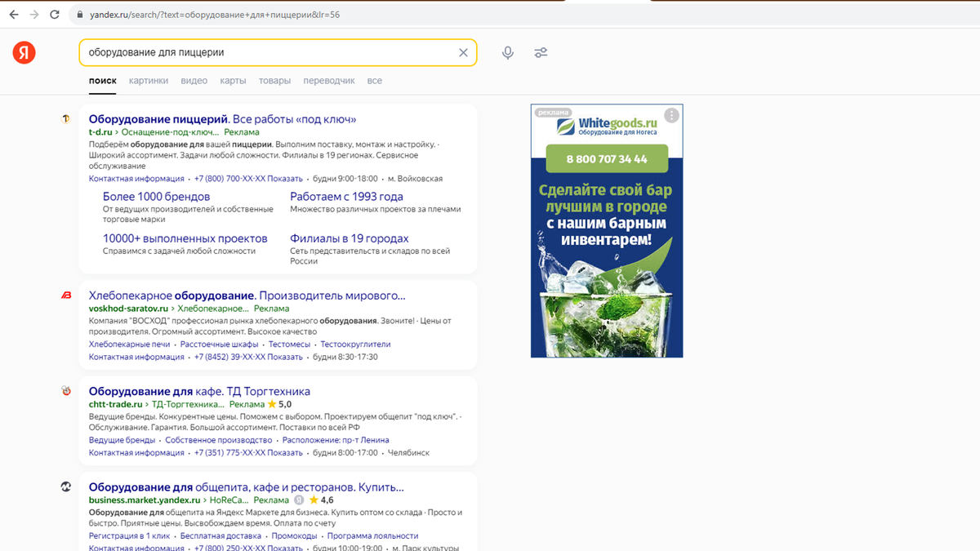This screenshot has height=551, width=980.
Task: Show phone +7 (351) 775-XX-XX
Action: pos(248,452)
